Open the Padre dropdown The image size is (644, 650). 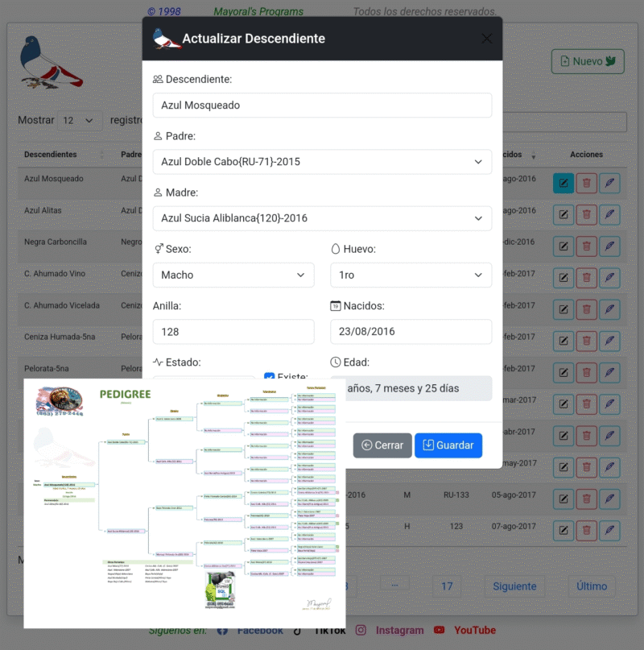point(322,162)
